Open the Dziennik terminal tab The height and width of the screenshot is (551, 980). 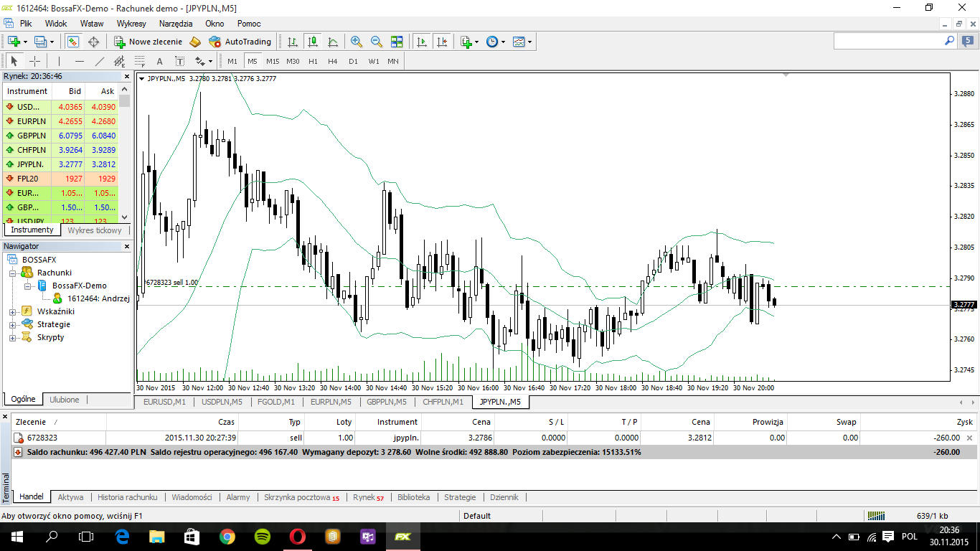(x=504, y=496)
